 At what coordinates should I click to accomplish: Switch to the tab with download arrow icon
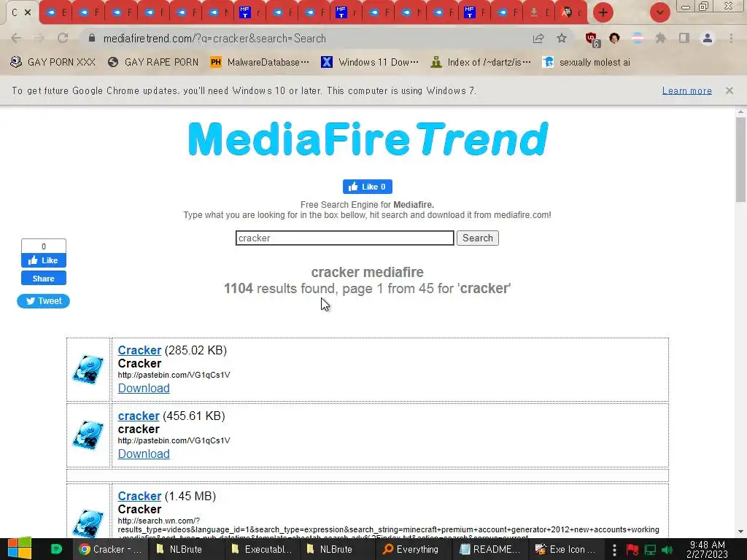coord(538,12)
